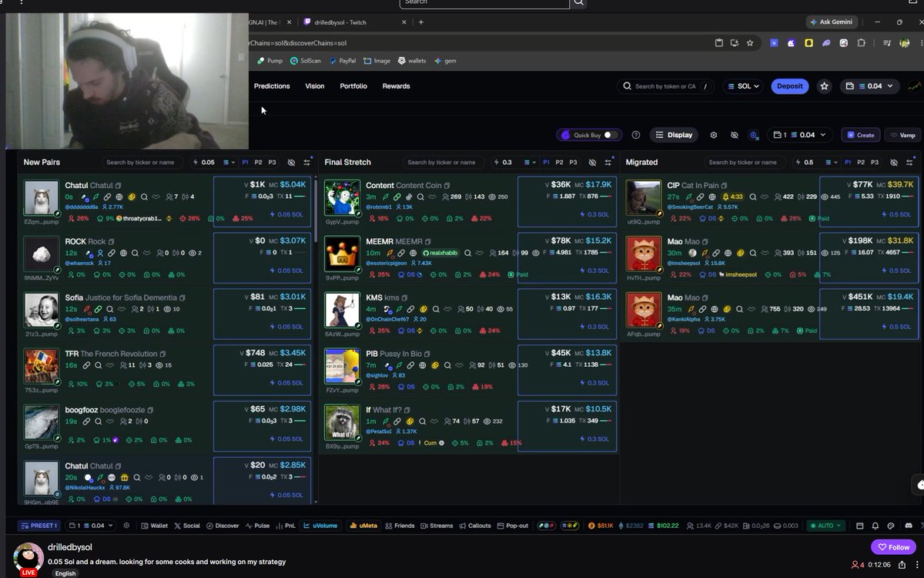
Task: Open the notification bell in bottom bar
Action: click(x=875, y=526)
